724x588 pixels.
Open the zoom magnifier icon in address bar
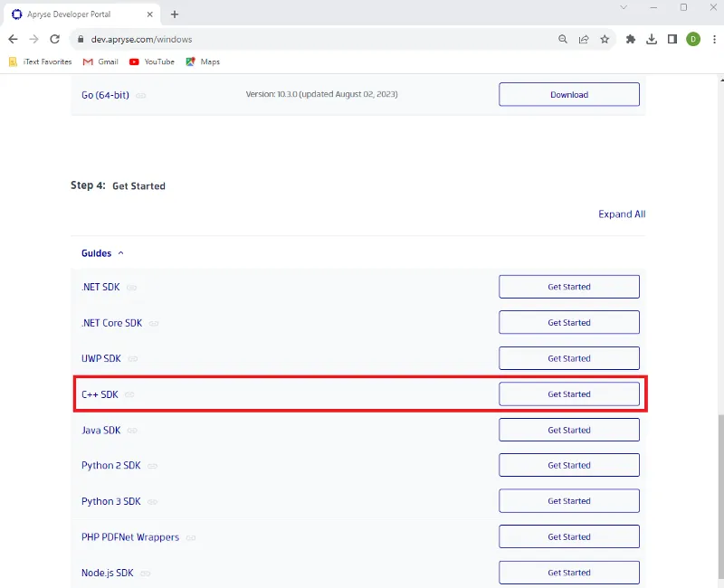click(563, 39)
